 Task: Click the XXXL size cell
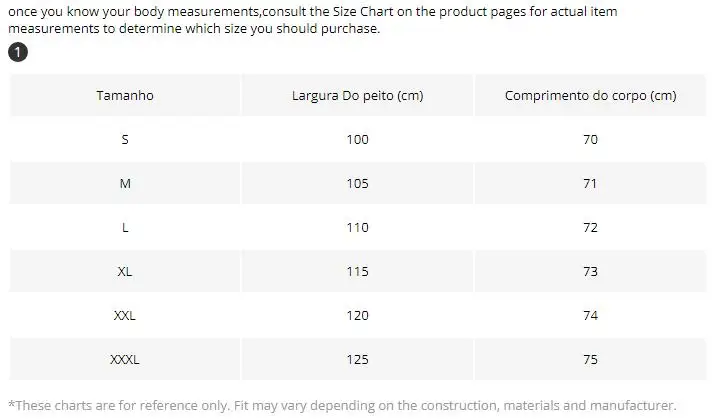point(125,360)
